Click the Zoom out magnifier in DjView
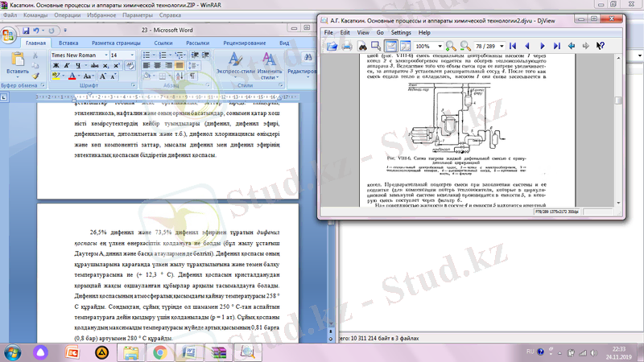This screenshot has height=362, width=644. 467,47
